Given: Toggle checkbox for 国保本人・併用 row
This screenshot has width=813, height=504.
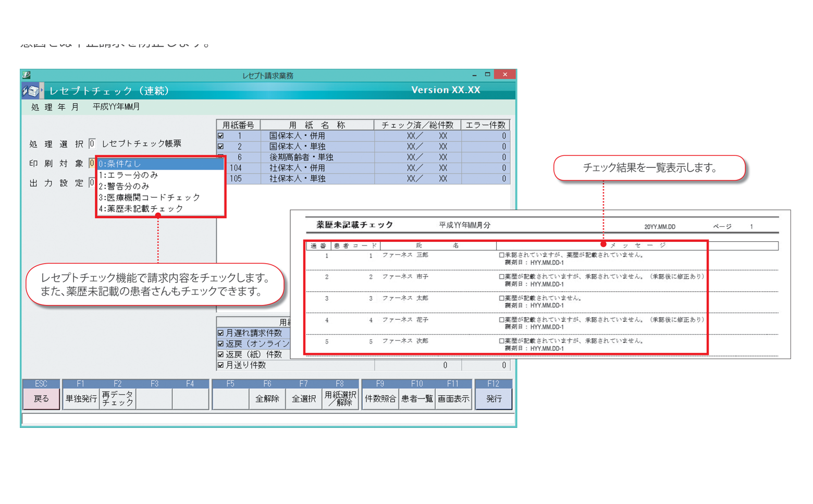Looking at the screenshot, I should (221, 136).
